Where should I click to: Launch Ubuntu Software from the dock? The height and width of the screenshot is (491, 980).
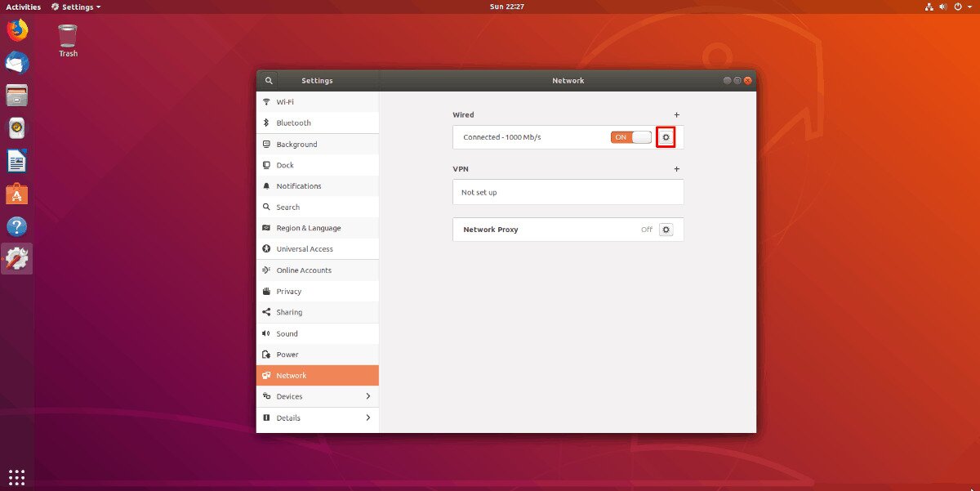[17, 194]
